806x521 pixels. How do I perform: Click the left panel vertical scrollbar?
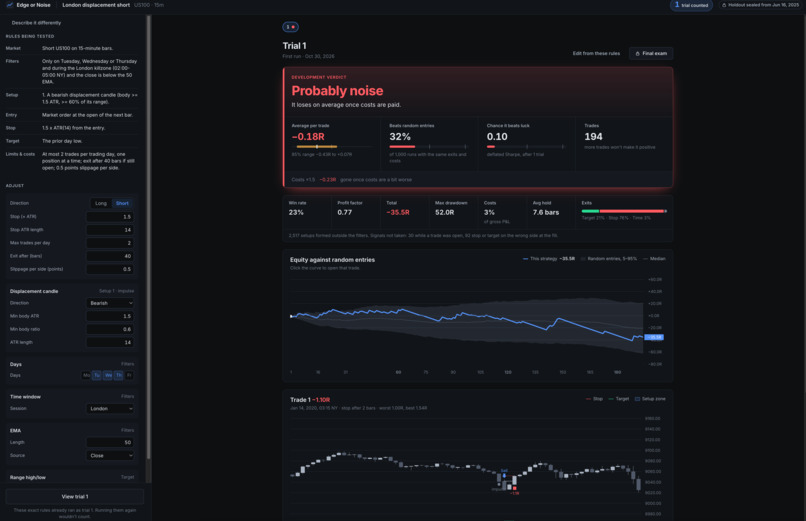pos(149,236)
